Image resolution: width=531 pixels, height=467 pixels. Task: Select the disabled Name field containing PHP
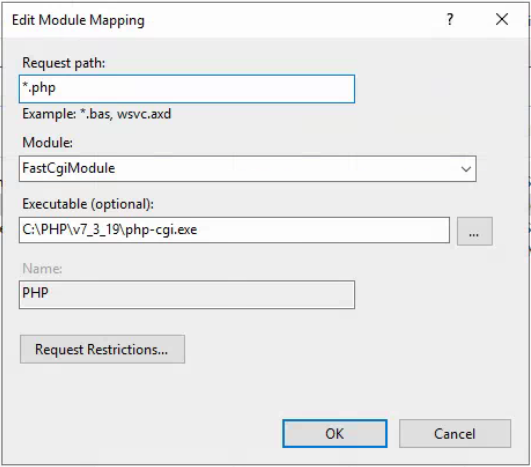[x=187, y=294]
